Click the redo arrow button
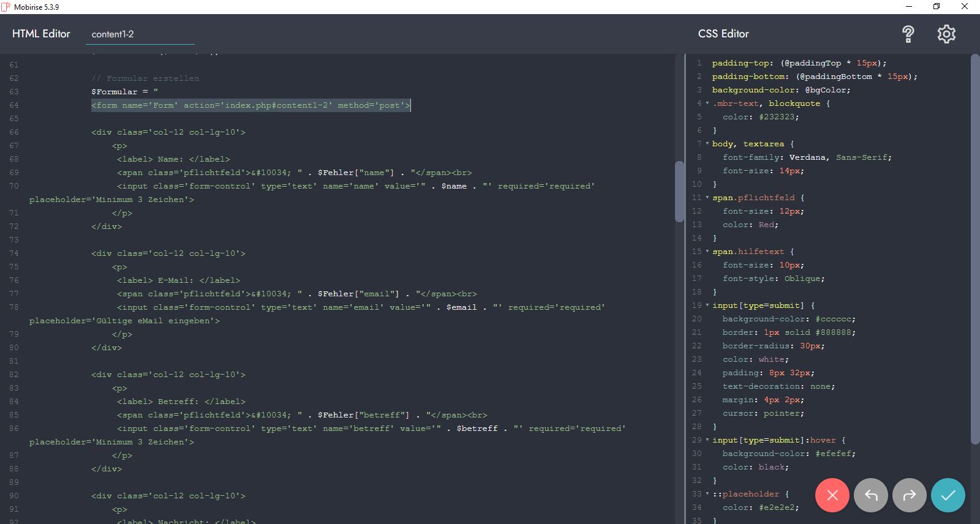This screenshot has height=524, width=980. tap(910, 495)
